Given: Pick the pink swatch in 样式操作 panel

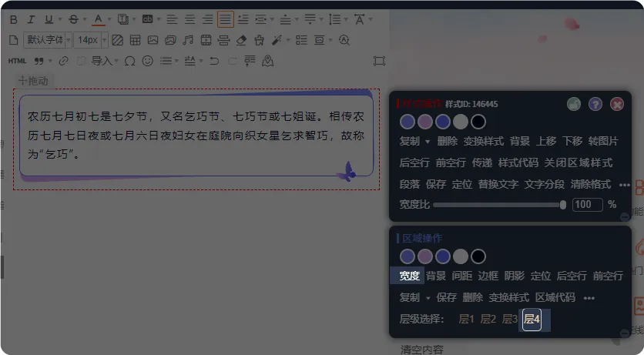Looking at the screenshot, I should pyautogui.click(x=425, y=122).
